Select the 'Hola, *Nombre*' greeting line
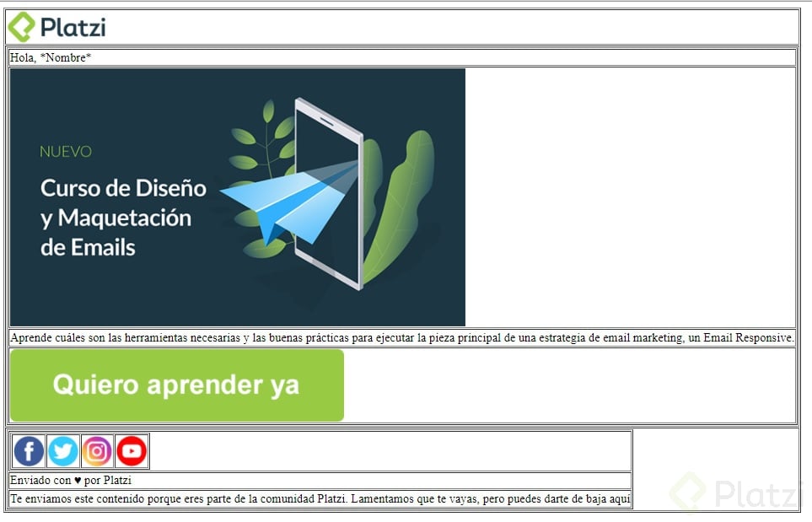 click(x=51, y=57)
